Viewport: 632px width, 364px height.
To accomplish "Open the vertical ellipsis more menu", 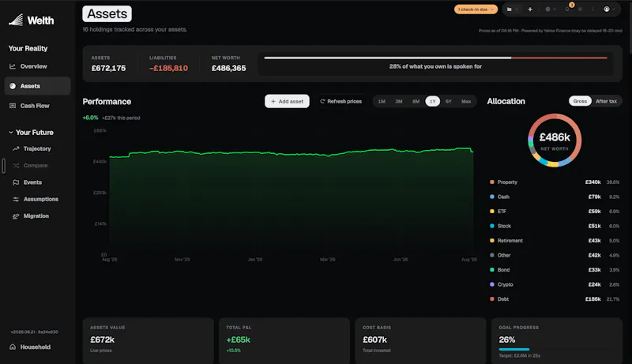I will pyautogui.click(x=592, y=9).
